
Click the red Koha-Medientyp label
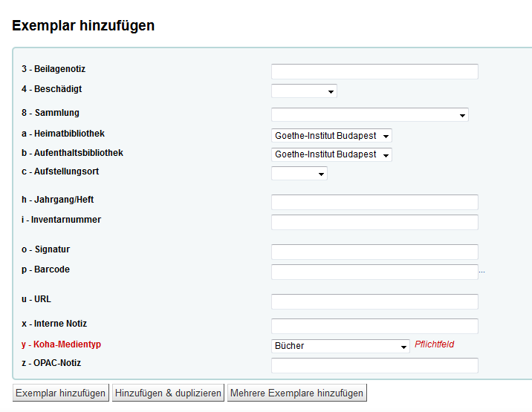point(61,345)
